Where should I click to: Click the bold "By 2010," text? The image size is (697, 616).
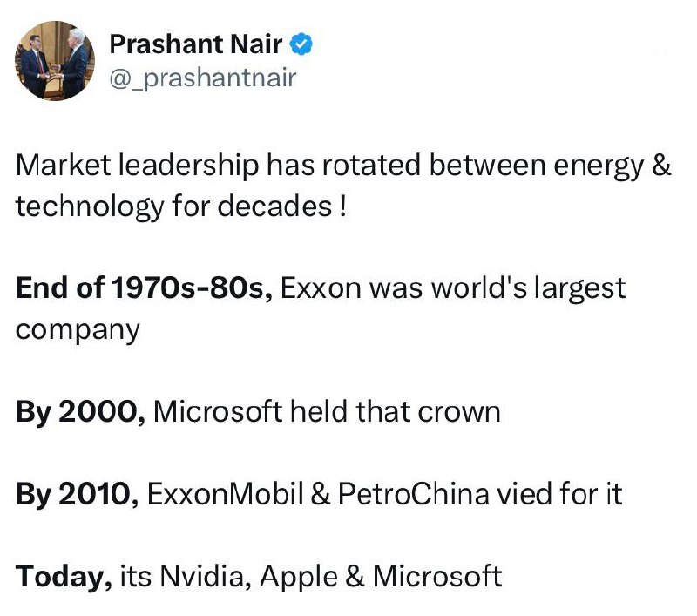point(78,494)
